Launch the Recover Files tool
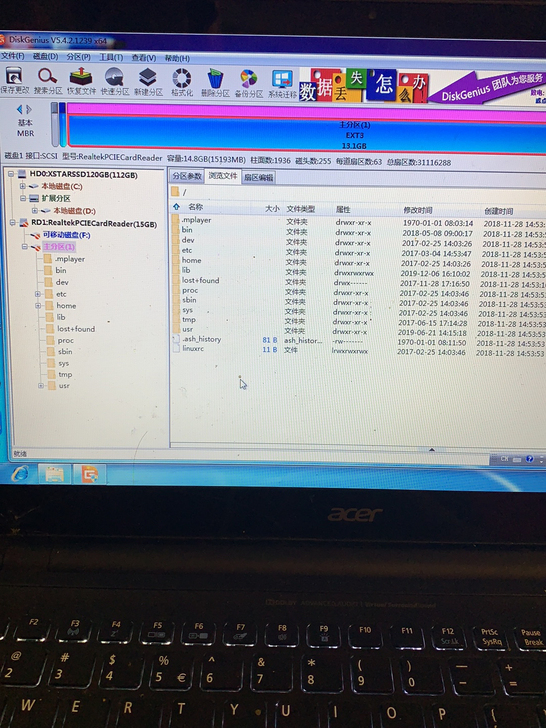 click(81, 81)
